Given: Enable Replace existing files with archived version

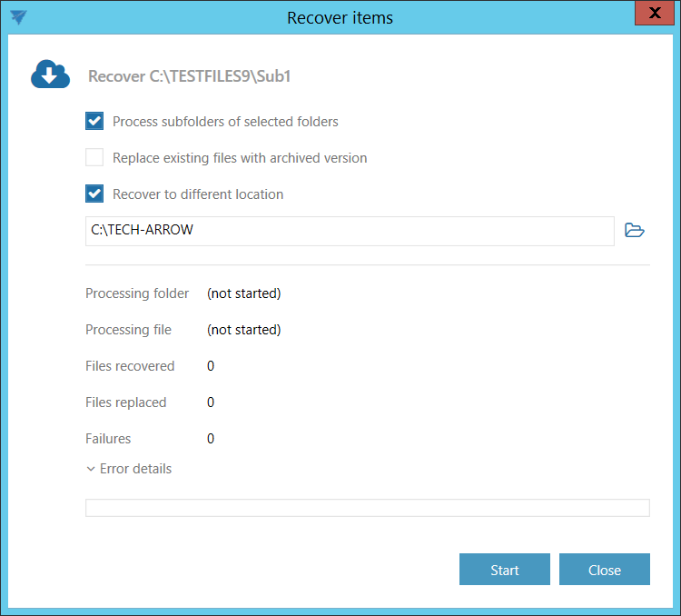Looking at the screenshot, I should click(x=94, y=157).
